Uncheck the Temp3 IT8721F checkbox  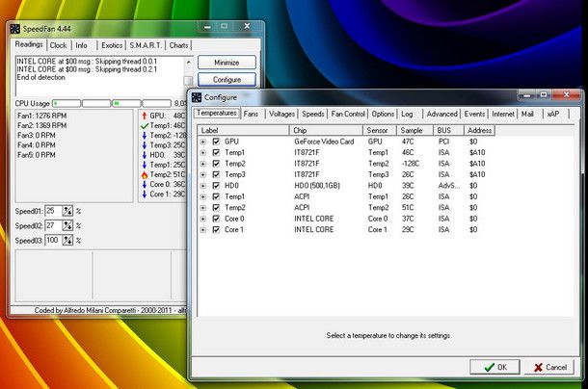[216, 174]
